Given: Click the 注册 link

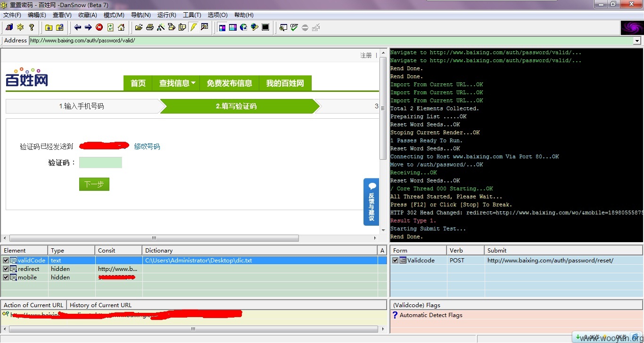Looking at the screenshot, I should 366,55.
